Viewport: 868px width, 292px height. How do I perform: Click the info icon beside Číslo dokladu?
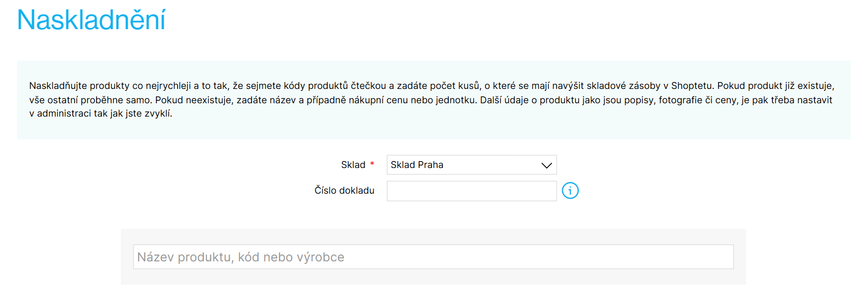[570, 191]
